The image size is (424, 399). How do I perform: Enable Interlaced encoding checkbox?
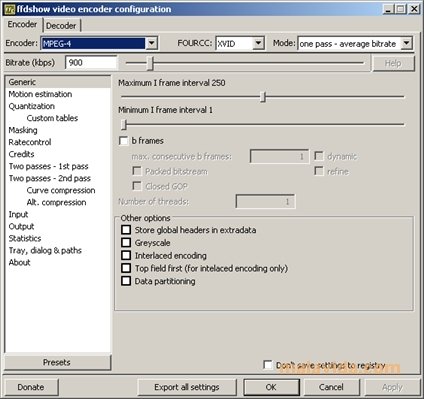pos(126,255)
